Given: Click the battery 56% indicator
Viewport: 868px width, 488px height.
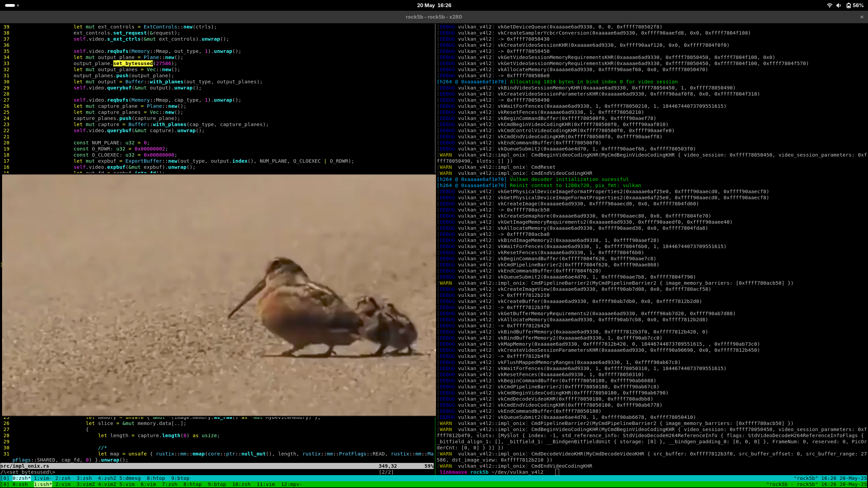Looking at the screenshot, I should [x=855, y=5].
